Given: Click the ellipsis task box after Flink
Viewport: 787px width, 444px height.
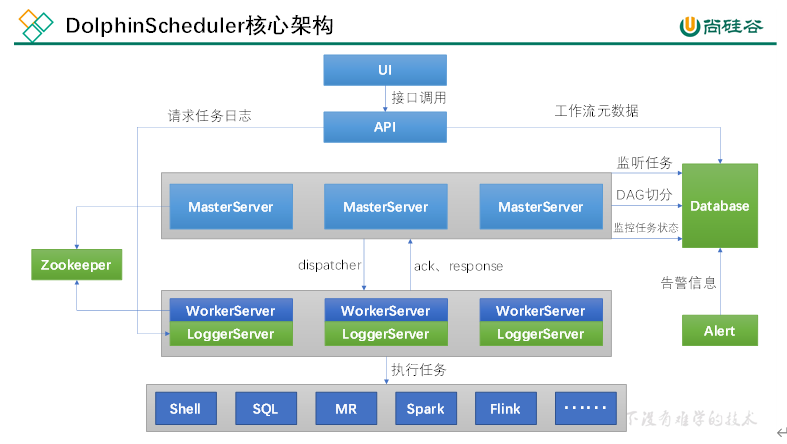Looking at the screenshot, I should [585, 408].
